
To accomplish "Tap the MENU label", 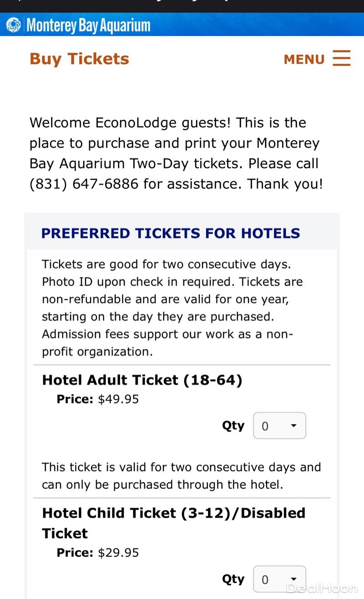I will [x=304, y=60].
